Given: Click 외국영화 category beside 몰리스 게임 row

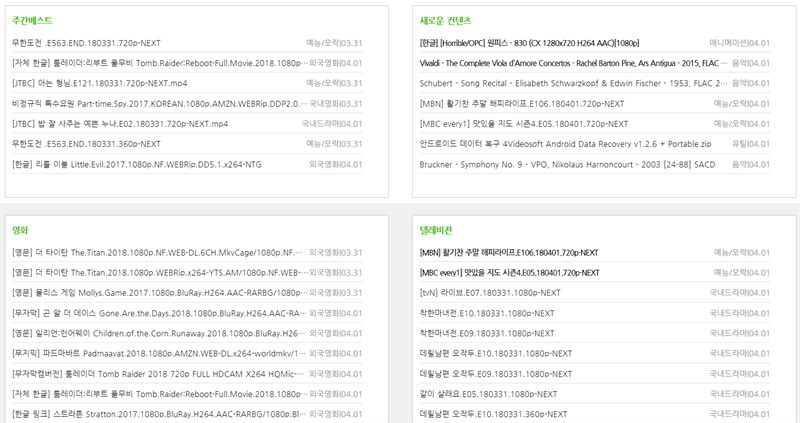Looking at the screenshot, I should [x=324, y=293].
